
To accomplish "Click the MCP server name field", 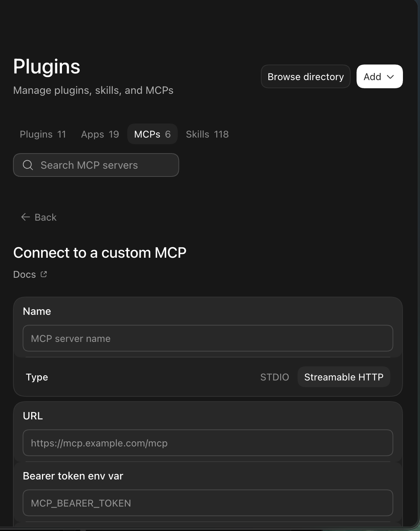I will pos(208,338).
